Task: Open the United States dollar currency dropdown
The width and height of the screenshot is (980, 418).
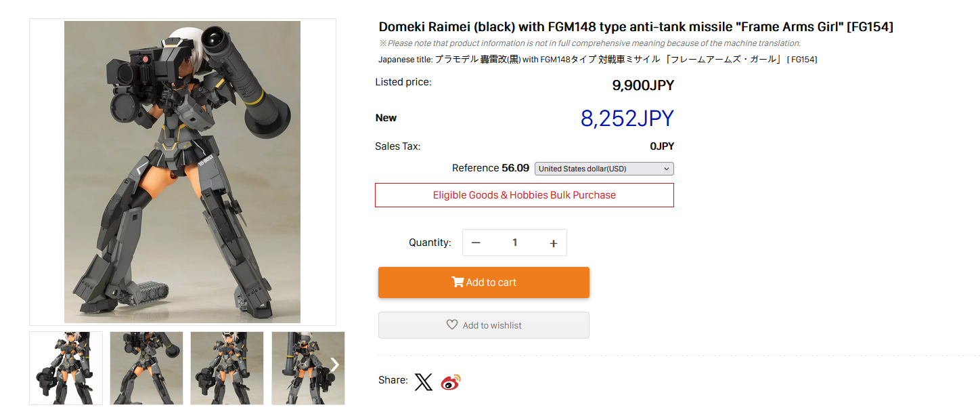Action: (x=604, y=169)
